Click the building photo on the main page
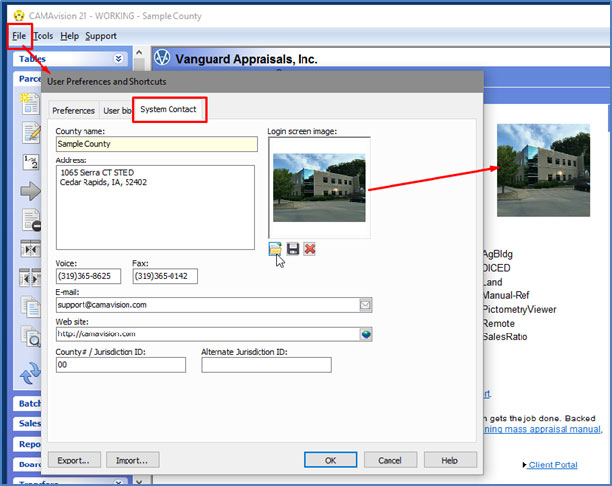Screen dimensions: 612x486 543,170
